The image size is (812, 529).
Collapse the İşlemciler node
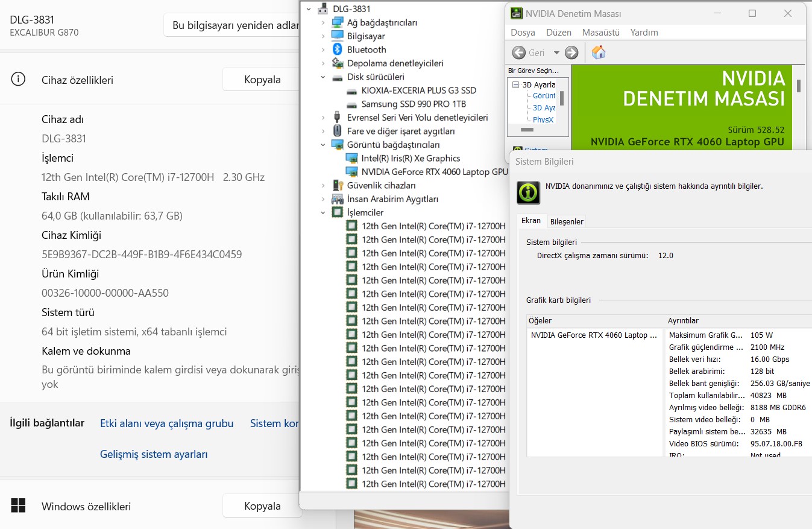click(x=323, y=212)
